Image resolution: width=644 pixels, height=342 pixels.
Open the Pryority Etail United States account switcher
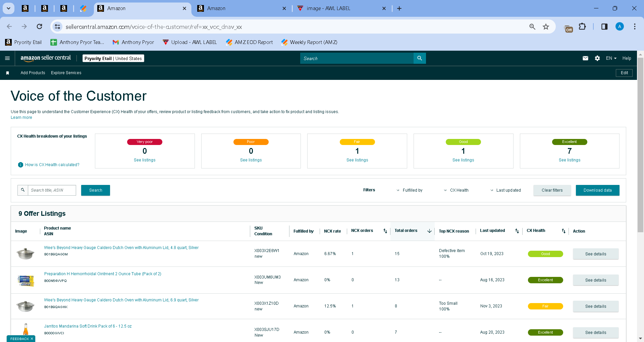pos(113,58)
